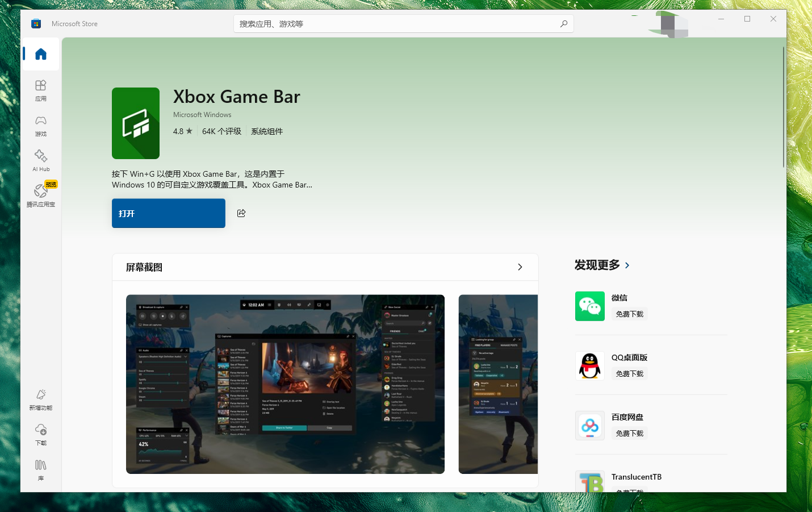Click 免费下载 for 百度网盘
The height and width of the screenshot is (512, 812).
(x=630, y=433)
